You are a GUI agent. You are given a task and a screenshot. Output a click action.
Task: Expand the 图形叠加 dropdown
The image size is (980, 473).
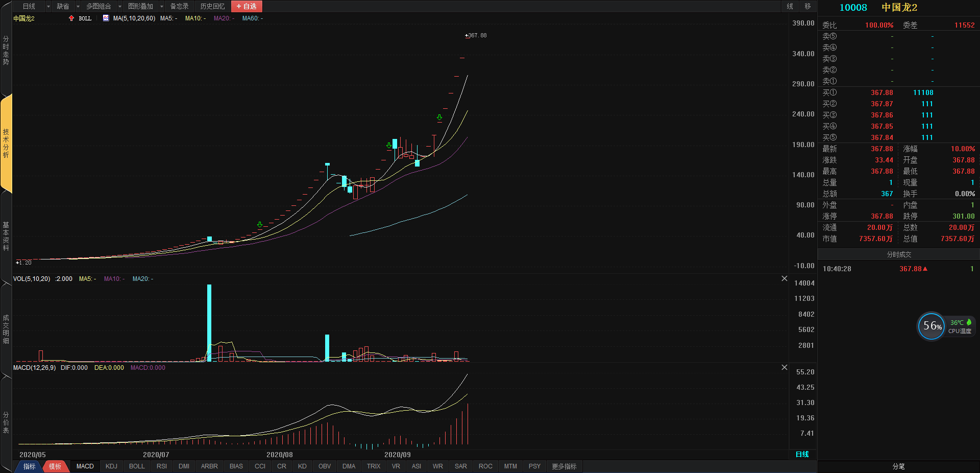(x=162, y=6)
